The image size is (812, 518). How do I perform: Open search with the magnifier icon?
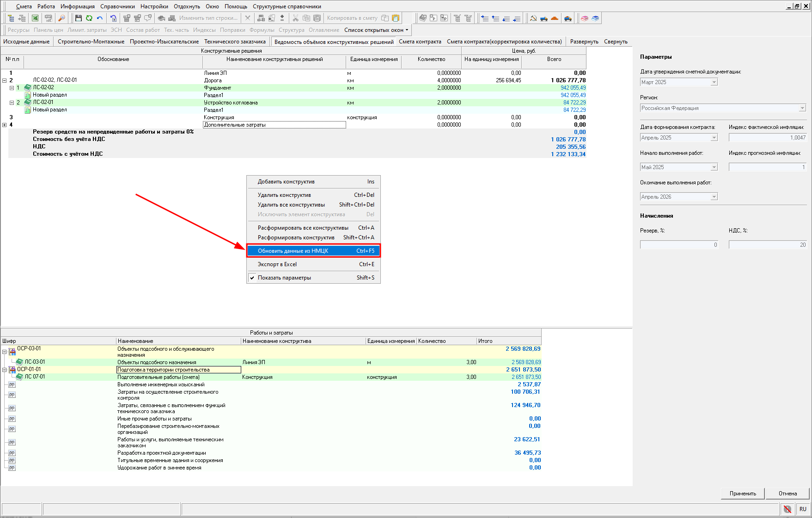[x=61, y=18]
